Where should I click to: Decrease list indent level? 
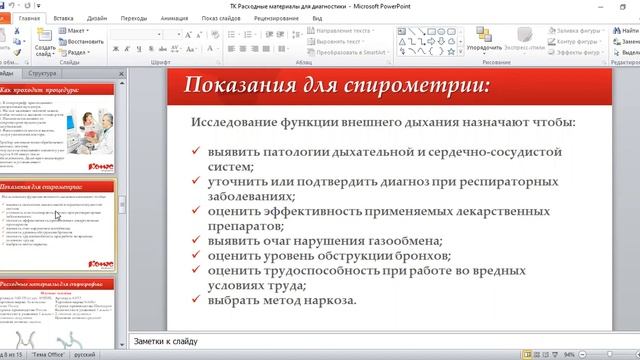pyautogui.click(x=269, y=35)
